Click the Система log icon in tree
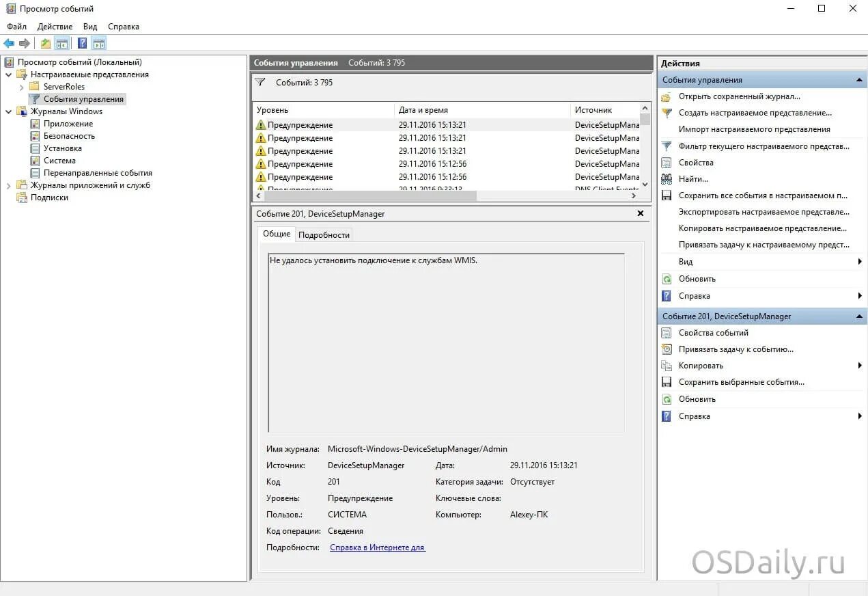 coord(36,161)
